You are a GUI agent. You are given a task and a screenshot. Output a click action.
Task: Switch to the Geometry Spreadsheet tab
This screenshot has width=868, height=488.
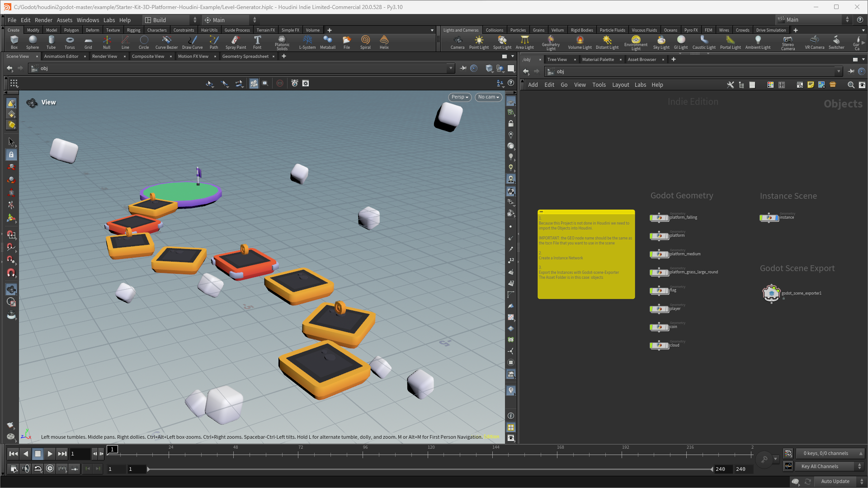tap(245, 56)
